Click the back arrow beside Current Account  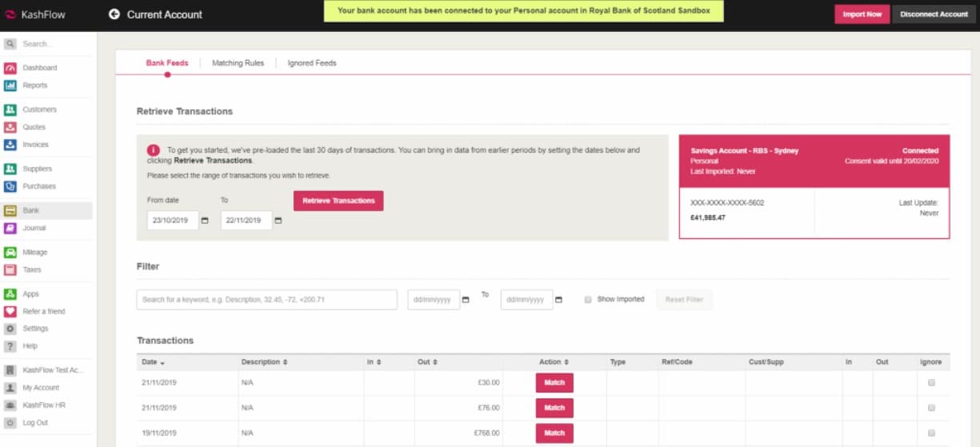(x=114, y=14)
